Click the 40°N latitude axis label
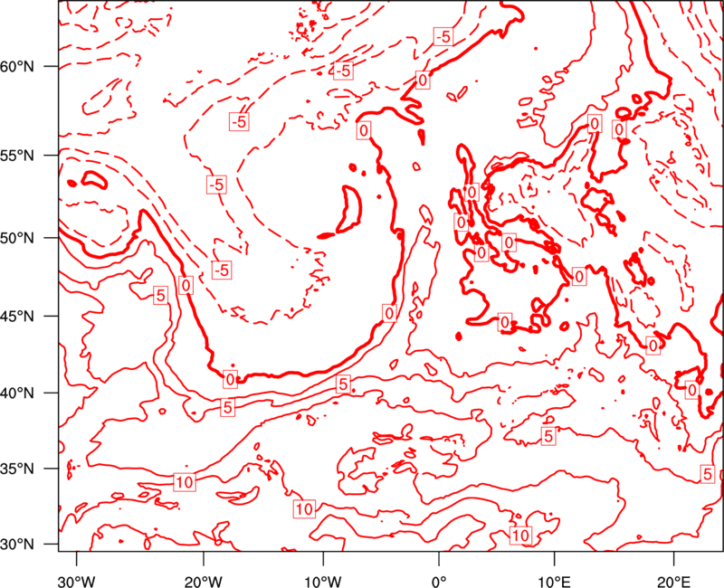This screenshot has width=724, height=588. coord(17,393)
